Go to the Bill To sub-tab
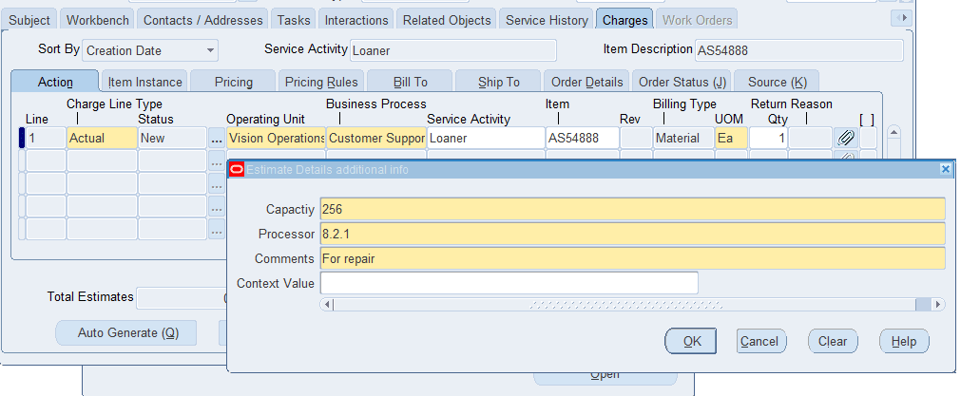980x396 pixels. (410, 82)
